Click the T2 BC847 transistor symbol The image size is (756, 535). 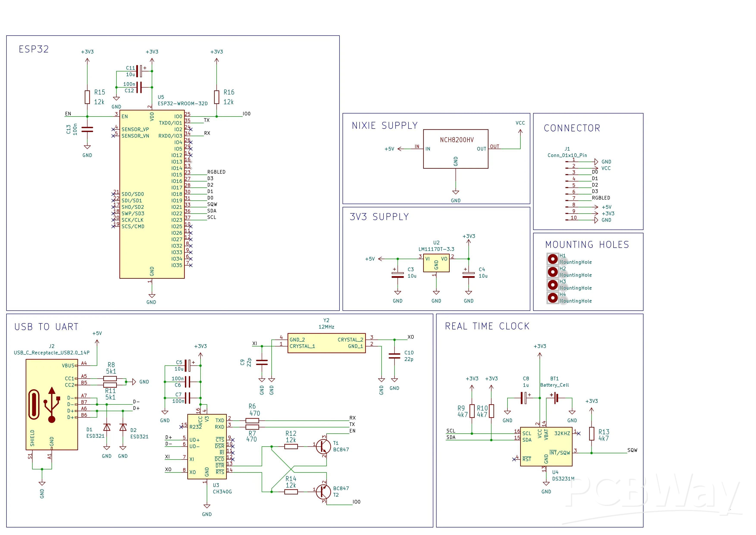[x=323, y=491]
